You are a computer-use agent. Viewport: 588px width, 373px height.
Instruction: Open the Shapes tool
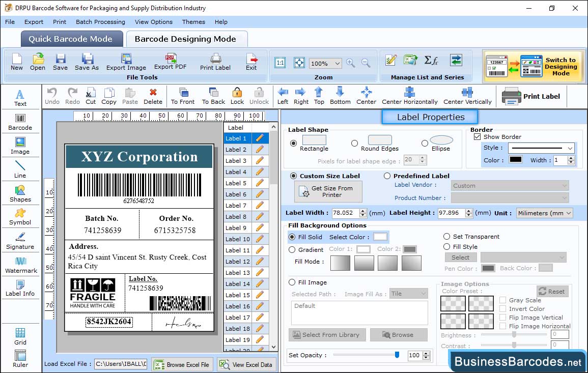click(20, 193)
